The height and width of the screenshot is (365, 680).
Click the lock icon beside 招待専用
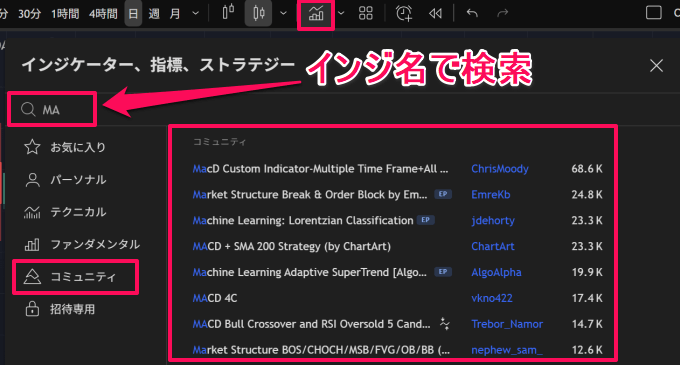point(32,309)
